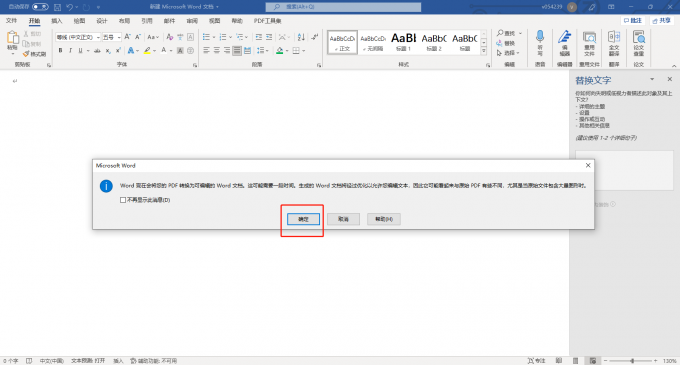Screen dimensions: 680x365
Task: Toggle strikethrough formatting
Action: coord(97,51)
